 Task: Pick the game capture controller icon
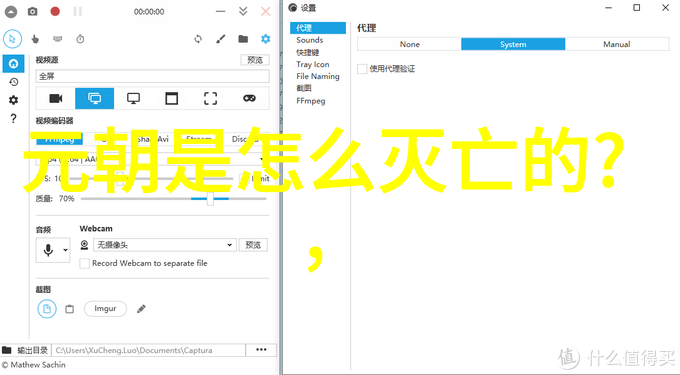[x=249, y=98]
